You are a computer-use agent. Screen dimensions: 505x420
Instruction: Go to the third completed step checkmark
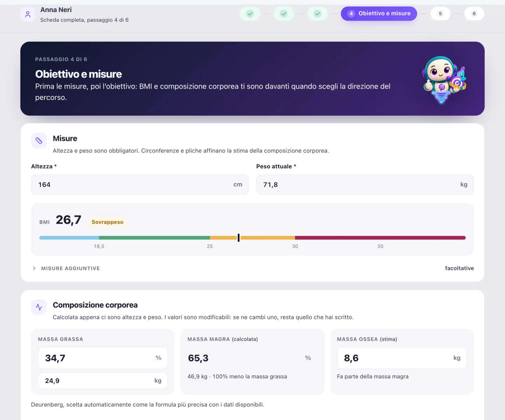(317, 14)
